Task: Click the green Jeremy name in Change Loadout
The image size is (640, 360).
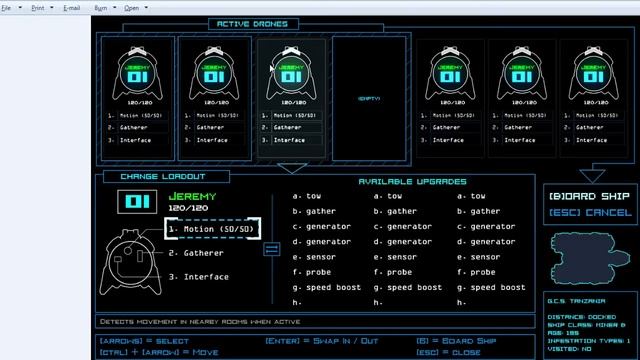Action: pyautogui.click(x=192, y=196)
